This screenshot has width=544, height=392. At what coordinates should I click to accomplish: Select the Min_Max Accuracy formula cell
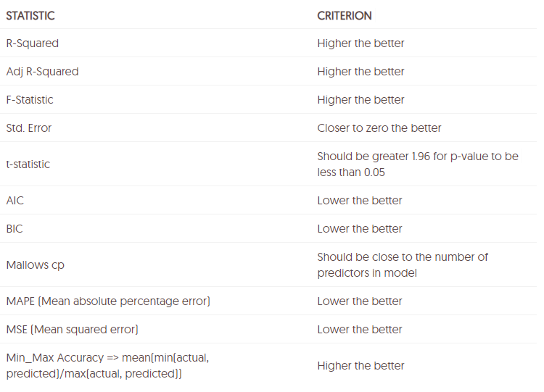pos(108,366)
